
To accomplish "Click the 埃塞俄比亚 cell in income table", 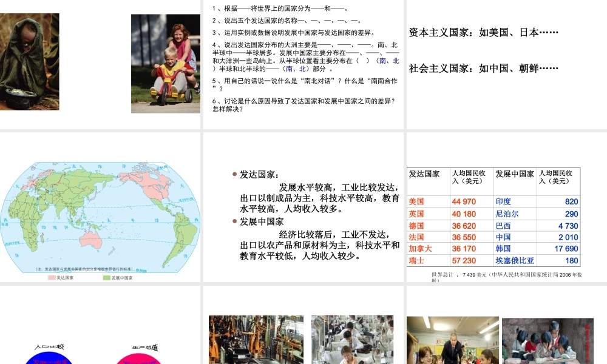I will coord(515,261).
